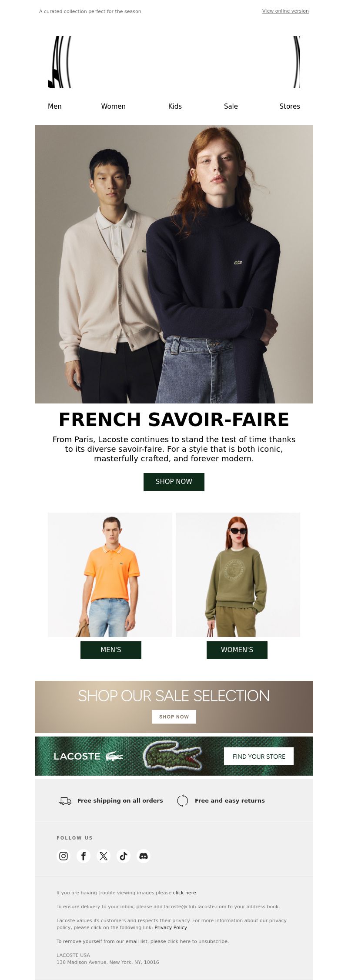Viewport: 348px width, 980px height.
Task: Click the WOMEN'S button
Action: [x=237, y=650]
